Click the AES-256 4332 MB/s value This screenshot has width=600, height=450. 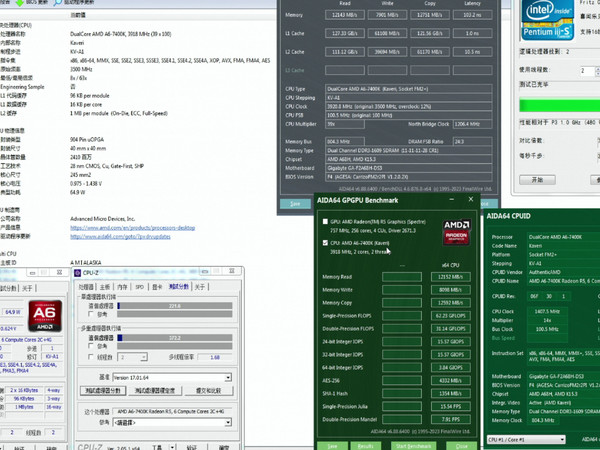(x=451, y=380)
